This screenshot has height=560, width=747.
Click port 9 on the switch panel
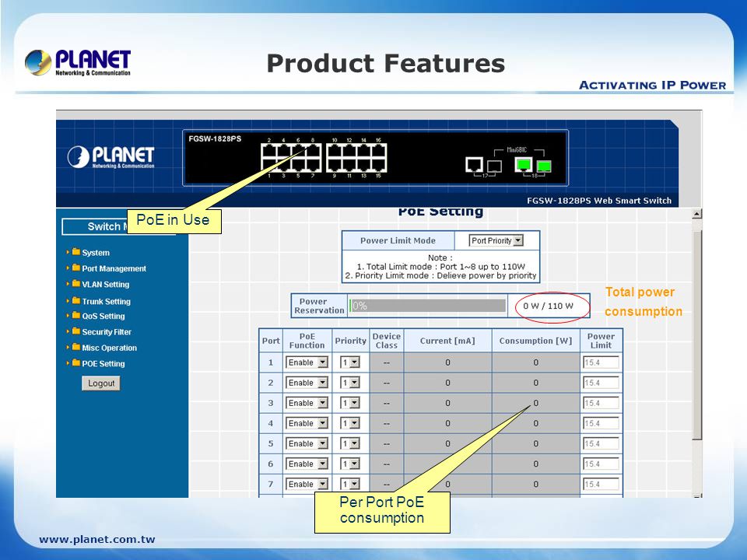pyautogui.click(x=335, y=165)
